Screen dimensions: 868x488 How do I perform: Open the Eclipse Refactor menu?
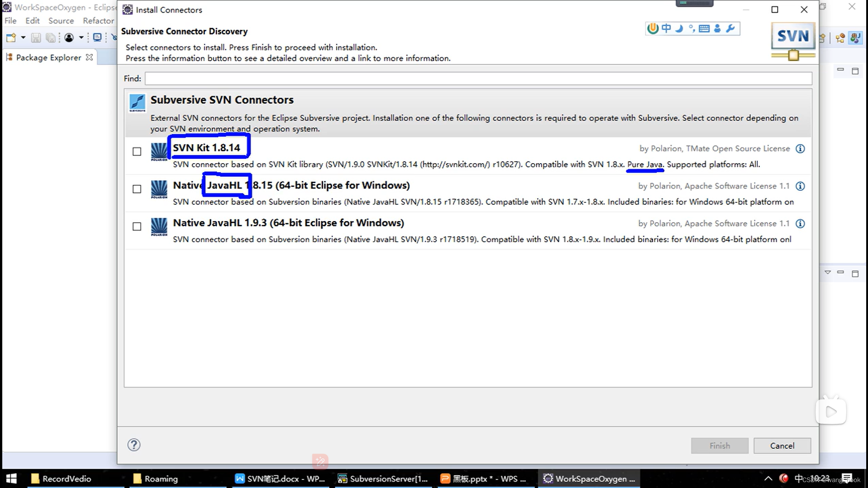(x=99, y=21)
